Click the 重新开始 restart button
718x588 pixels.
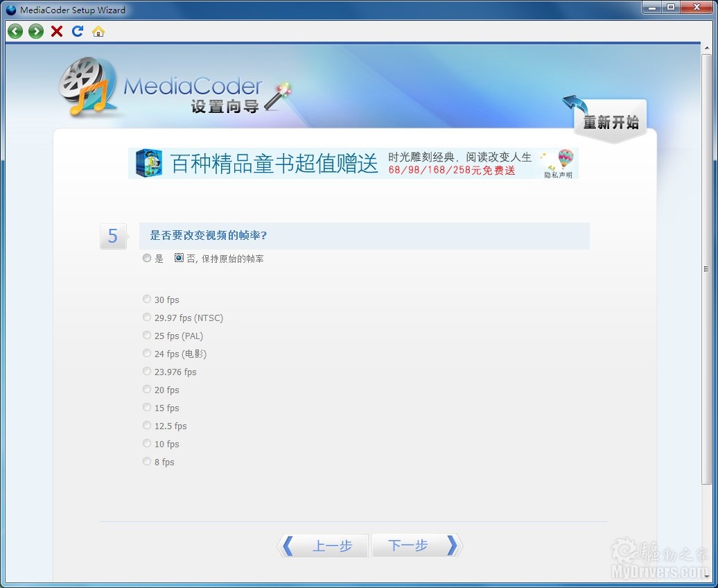pyautogui.click(x=611, y=122)
